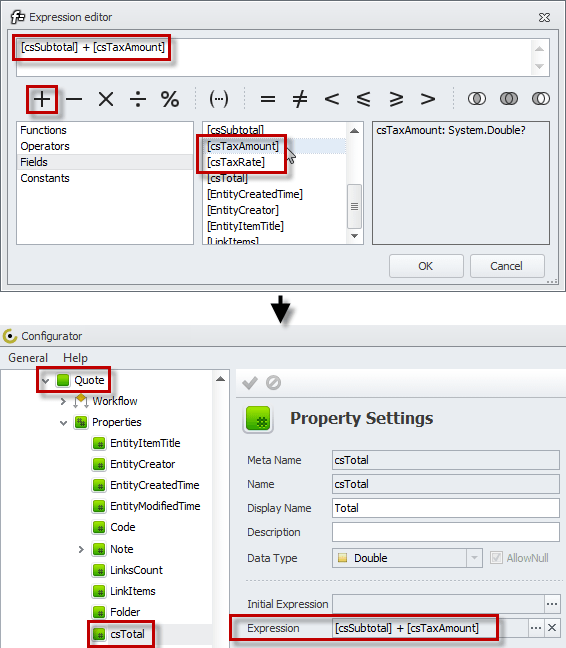The height and width of the screenshot is (648, 566).
Task: Insert the not-equal operator
Action: click(300, 99)
